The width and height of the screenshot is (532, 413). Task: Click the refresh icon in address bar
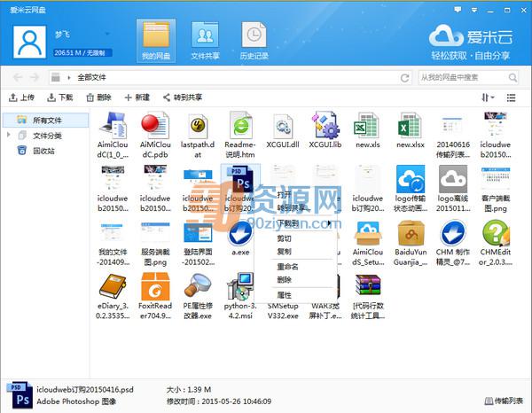(404, 78)
